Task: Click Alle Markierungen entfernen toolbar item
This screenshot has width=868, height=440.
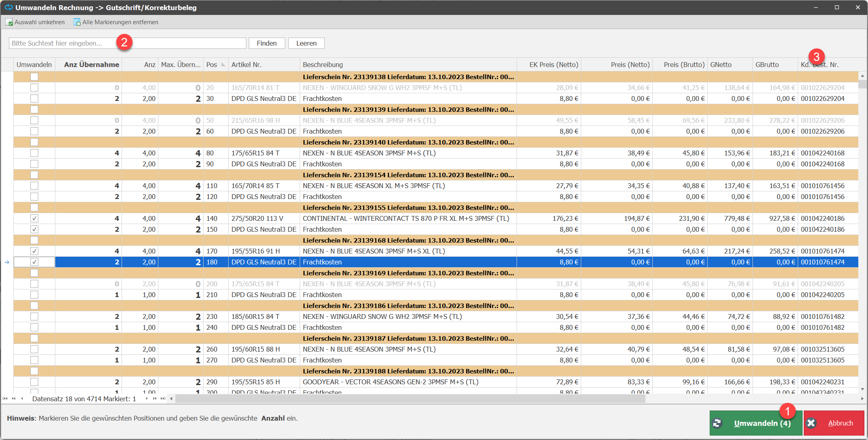Action: pos(116,22)
